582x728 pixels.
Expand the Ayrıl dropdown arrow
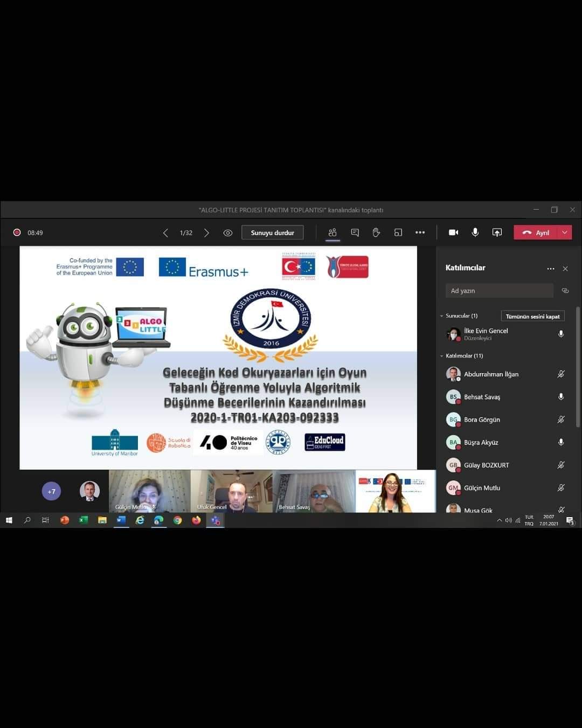[565, 232]
